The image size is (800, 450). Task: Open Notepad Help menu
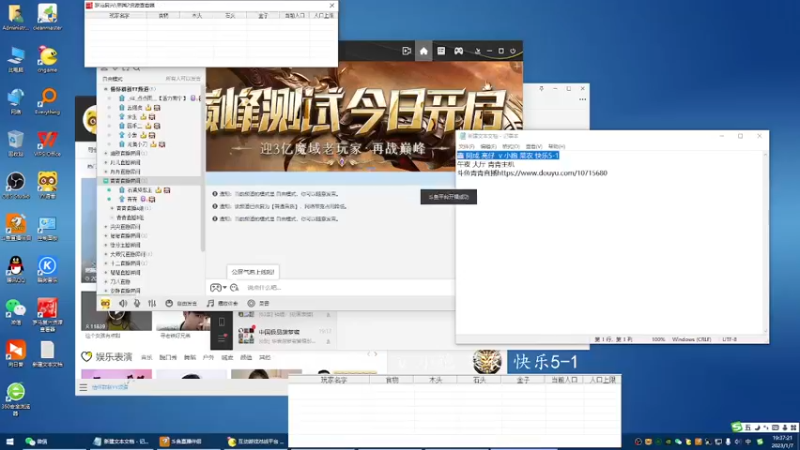(x=556, y=146)
